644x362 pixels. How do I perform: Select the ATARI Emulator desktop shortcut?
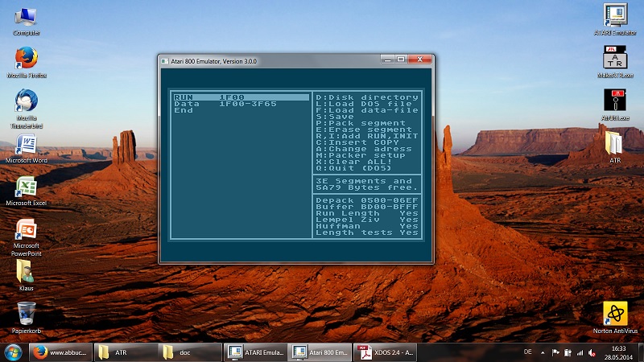coord(615,19)
